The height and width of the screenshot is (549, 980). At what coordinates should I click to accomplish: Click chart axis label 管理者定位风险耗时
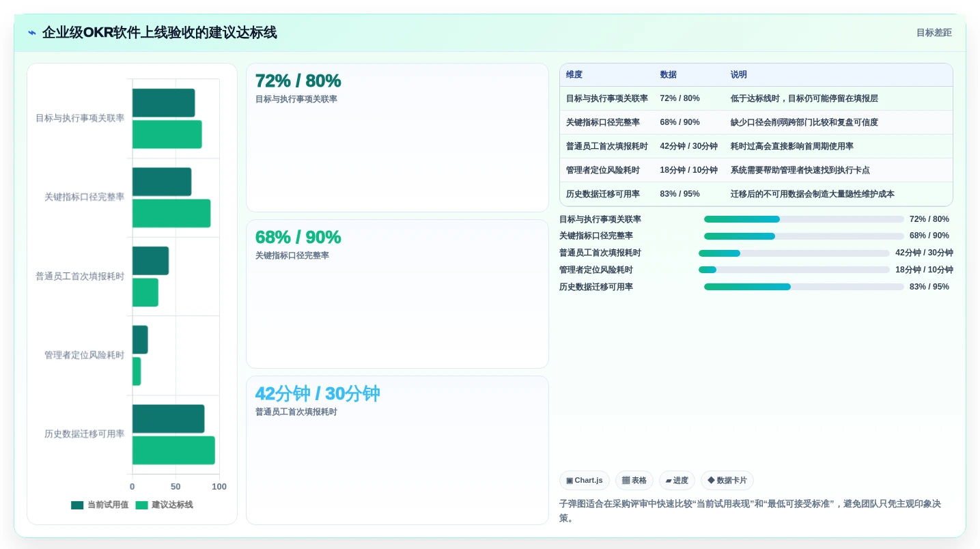coord(85,355)
